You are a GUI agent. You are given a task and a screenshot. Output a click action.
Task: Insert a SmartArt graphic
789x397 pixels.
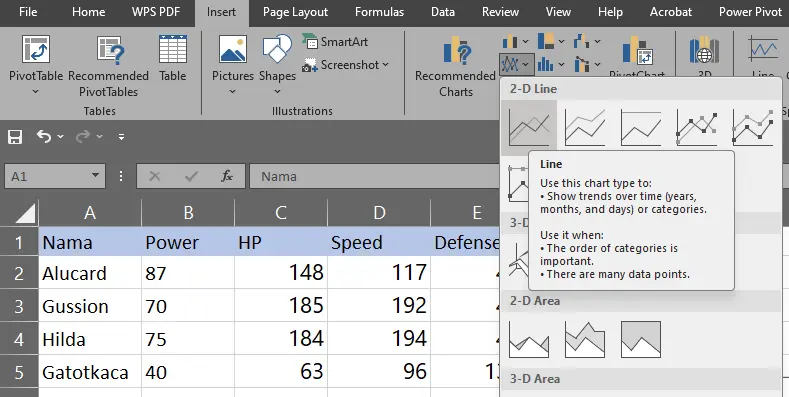coord(335,42)
